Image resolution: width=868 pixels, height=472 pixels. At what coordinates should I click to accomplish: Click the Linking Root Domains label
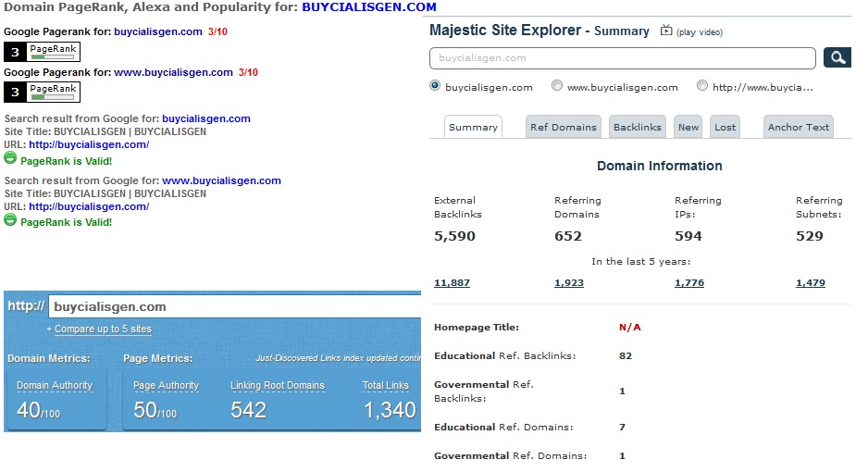tap(278, 386)
